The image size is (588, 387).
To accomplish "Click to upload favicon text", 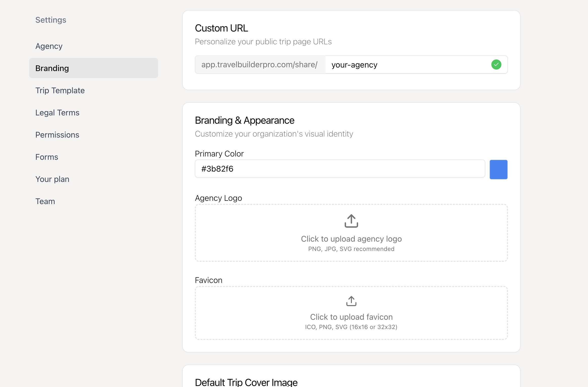I will click(x=351, y=317).
